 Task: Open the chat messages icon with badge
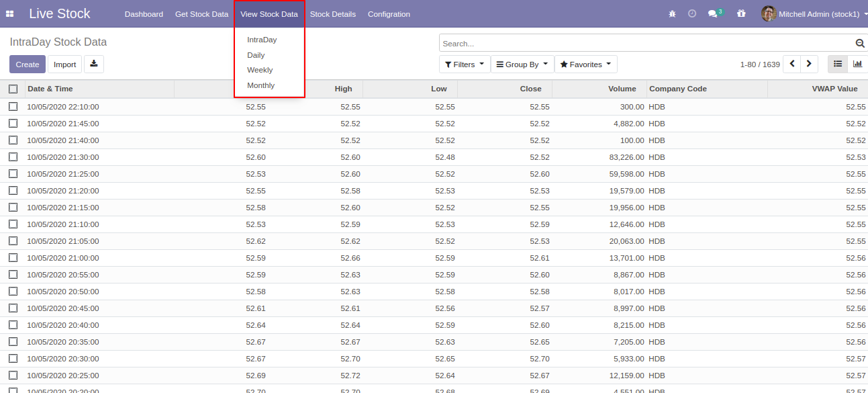(x=716, y=13)
